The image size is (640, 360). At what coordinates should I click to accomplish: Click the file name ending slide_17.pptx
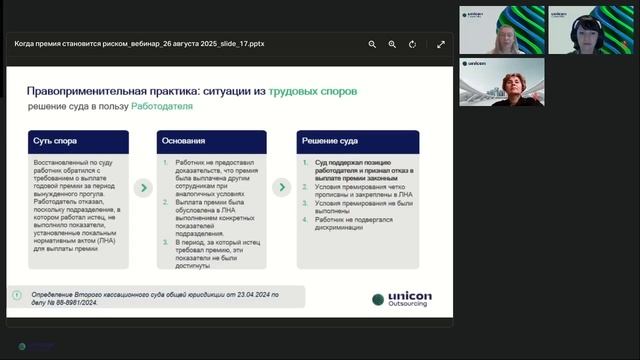click(x=139, y=44)
